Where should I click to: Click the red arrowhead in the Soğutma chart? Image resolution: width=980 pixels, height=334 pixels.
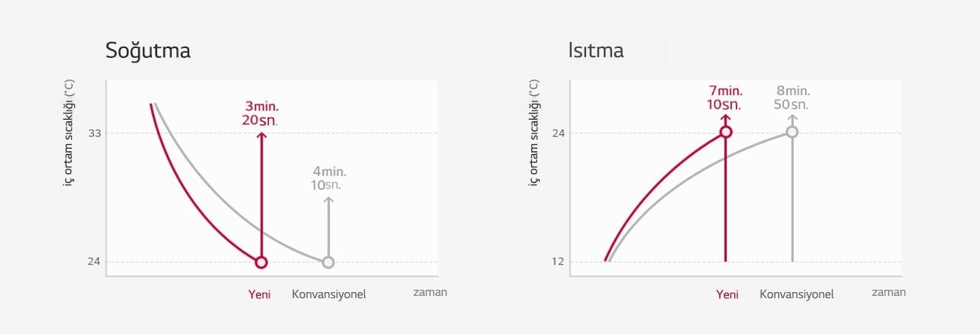[261, 136]
